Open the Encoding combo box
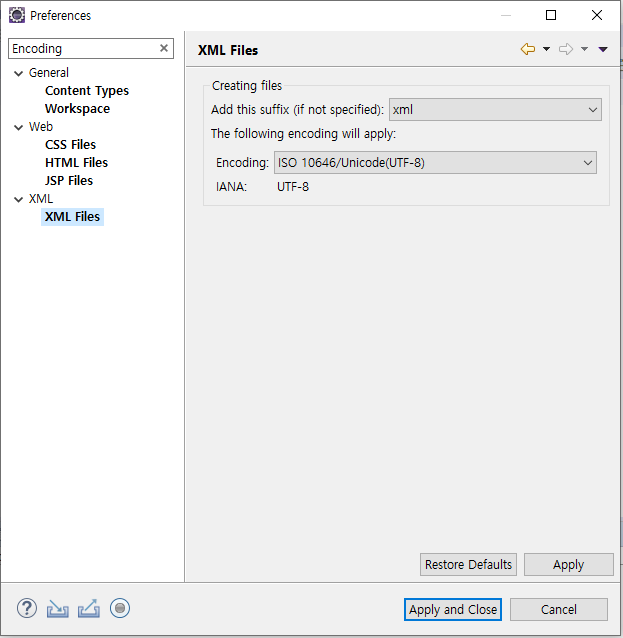Screen dimensions: 623x638 pos(435,163)
